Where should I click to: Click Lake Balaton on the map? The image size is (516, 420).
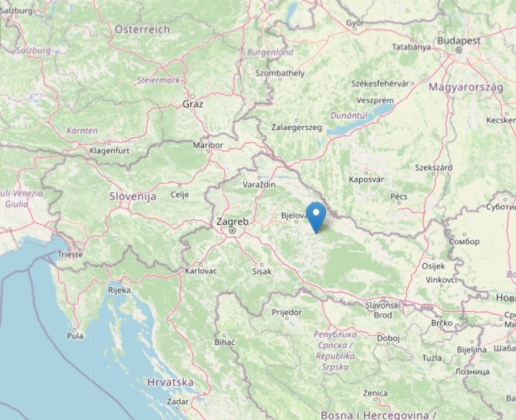[x=362, y=120]
